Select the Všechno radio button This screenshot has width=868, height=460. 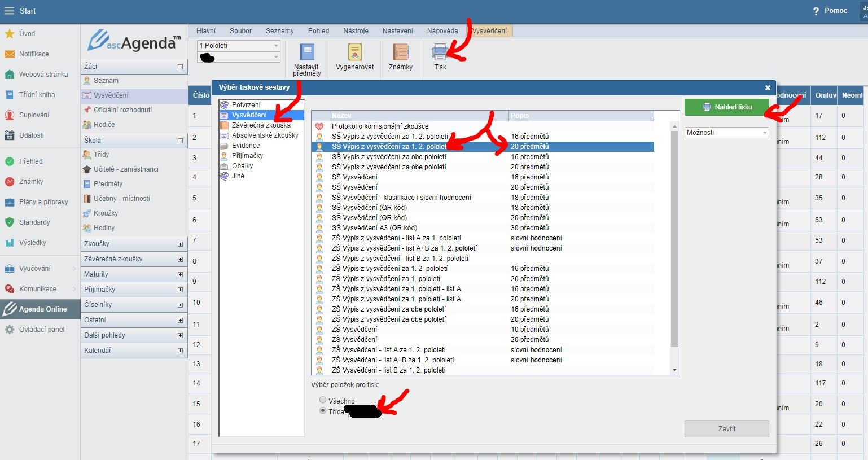[323, 400]
